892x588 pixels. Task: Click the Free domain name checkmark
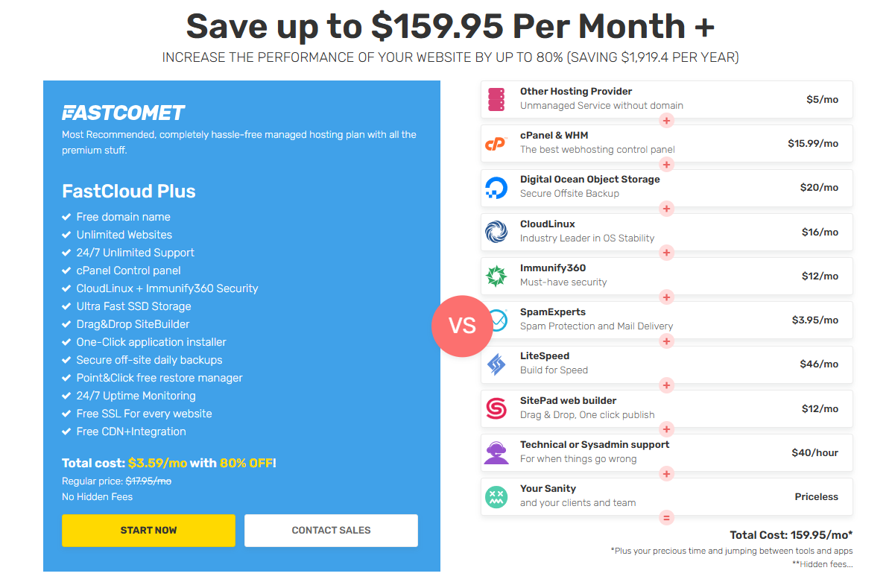click(x=66, y=217)
